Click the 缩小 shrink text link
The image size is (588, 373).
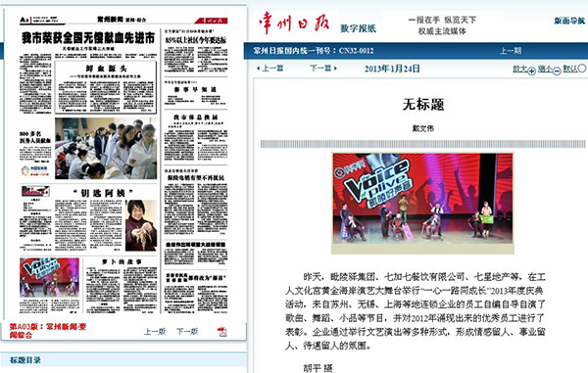[x=545, y=69]
